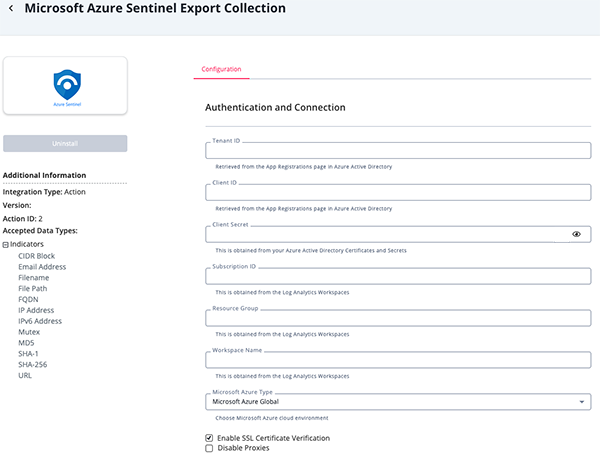Click the Uninstall button
The height and width of the screenshot is (453, 600).
coord(65,143)
